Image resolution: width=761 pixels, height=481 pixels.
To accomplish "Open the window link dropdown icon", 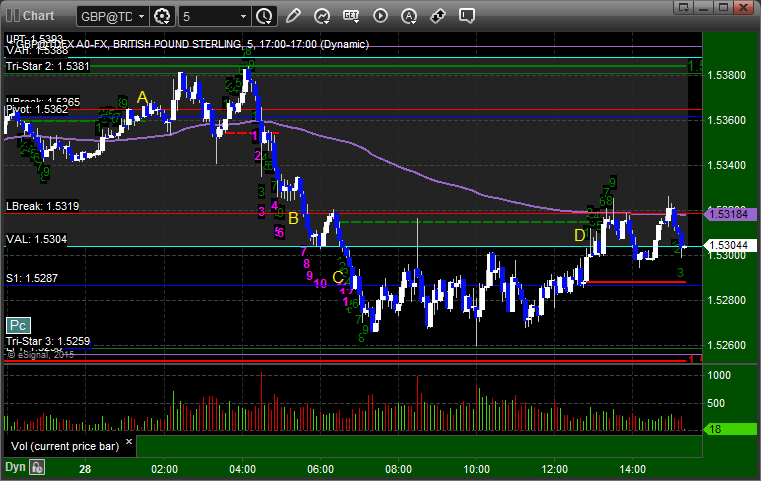I will pos(684,7).
